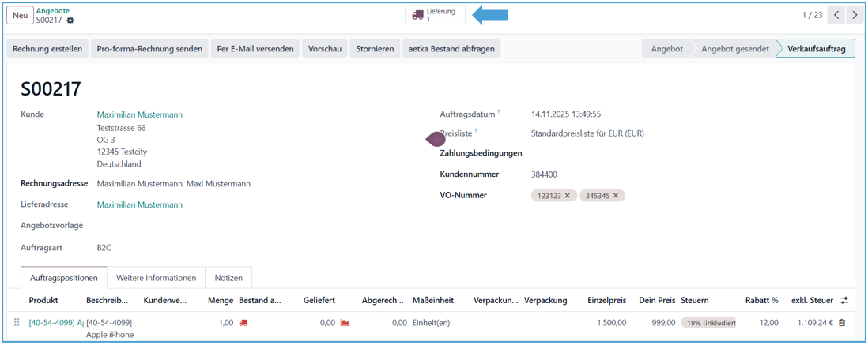Click the Rechnung erstellen button
Image resolution: width=868 pixels, height=345 pixels.
pyautogui.click(x=47, y=49)
